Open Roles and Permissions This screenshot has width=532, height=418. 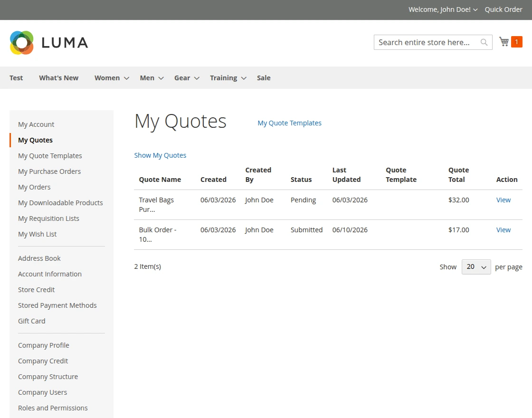(53, 408)
